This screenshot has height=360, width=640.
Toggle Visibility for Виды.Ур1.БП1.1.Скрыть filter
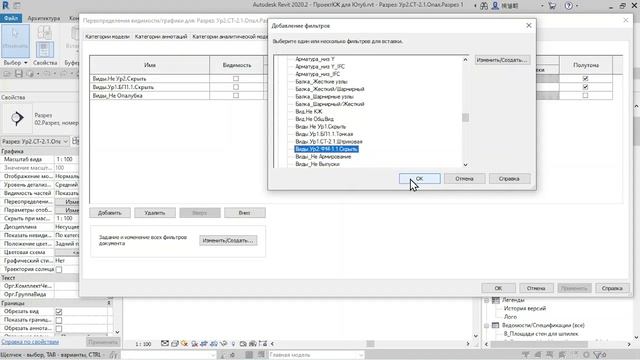[236, 87]
